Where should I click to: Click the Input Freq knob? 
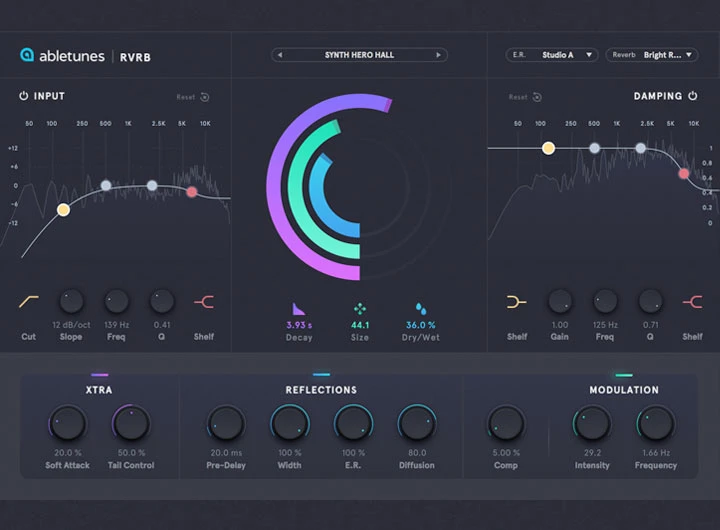117,301
